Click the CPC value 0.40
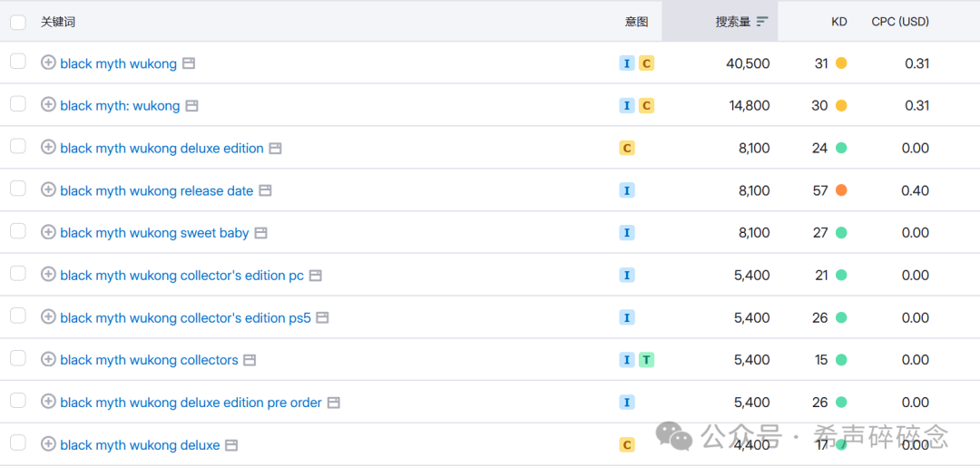The height and width of the screenshot is (476, 980). coord(915,190)
